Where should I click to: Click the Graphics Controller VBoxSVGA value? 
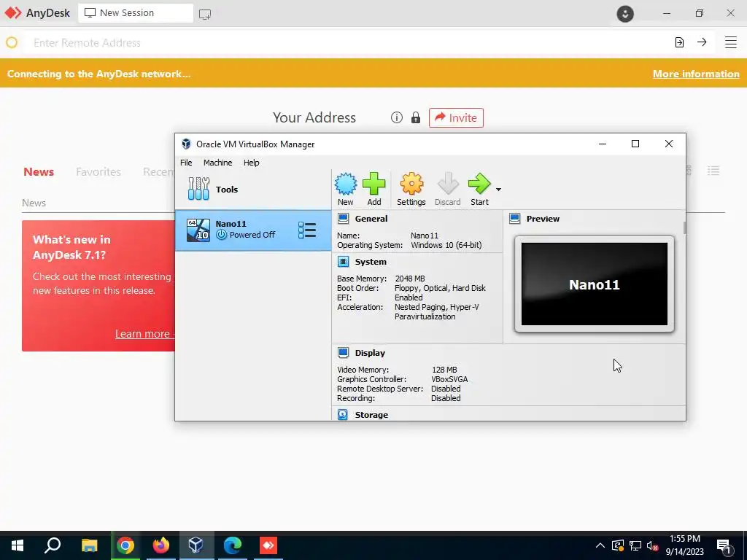pyautogui.click(x=449, y=379)
